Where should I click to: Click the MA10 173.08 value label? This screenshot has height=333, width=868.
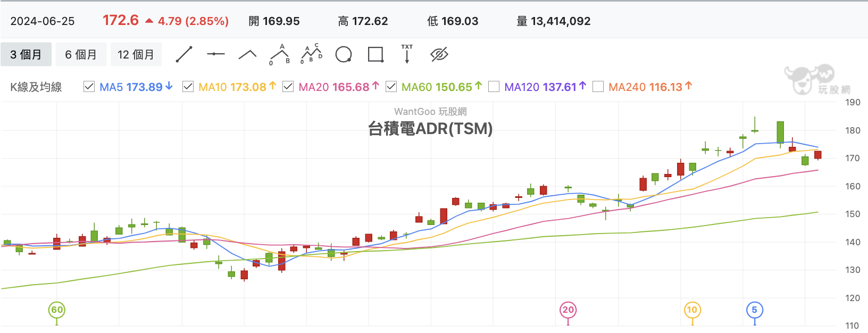[237, 87]
